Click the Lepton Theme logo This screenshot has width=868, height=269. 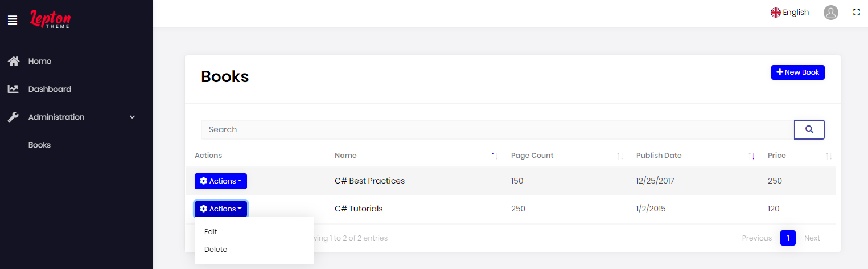50,19
